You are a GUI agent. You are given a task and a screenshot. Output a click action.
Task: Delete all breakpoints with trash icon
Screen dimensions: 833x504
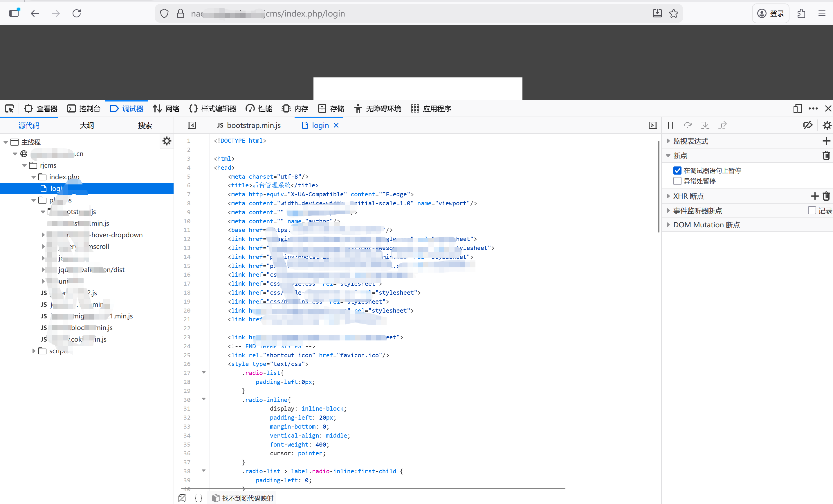click(x=826, y=155)
